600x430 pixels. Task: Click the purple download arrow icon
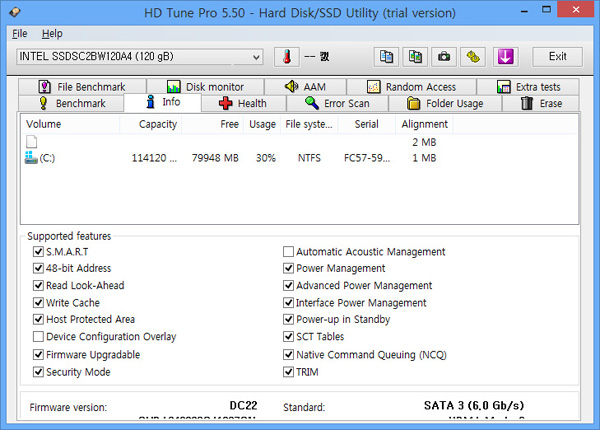(505, 57)
